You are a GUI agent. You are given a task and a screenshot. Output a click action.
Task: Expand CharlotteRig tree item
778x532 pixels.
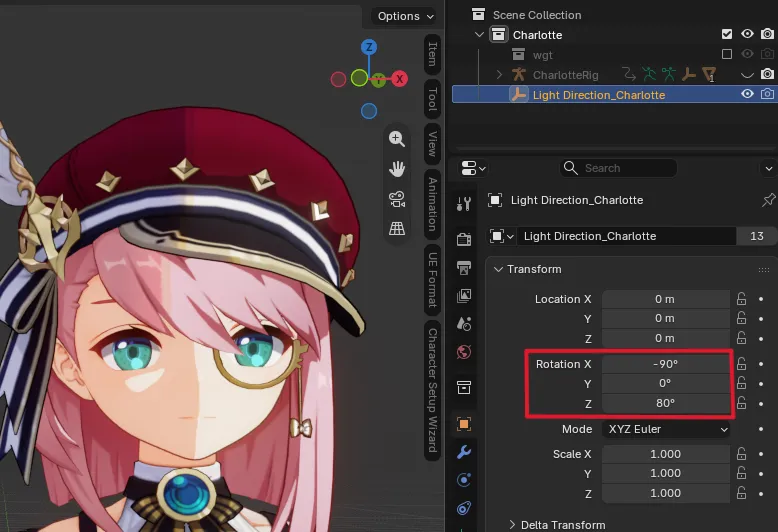(x=499, y=74)
